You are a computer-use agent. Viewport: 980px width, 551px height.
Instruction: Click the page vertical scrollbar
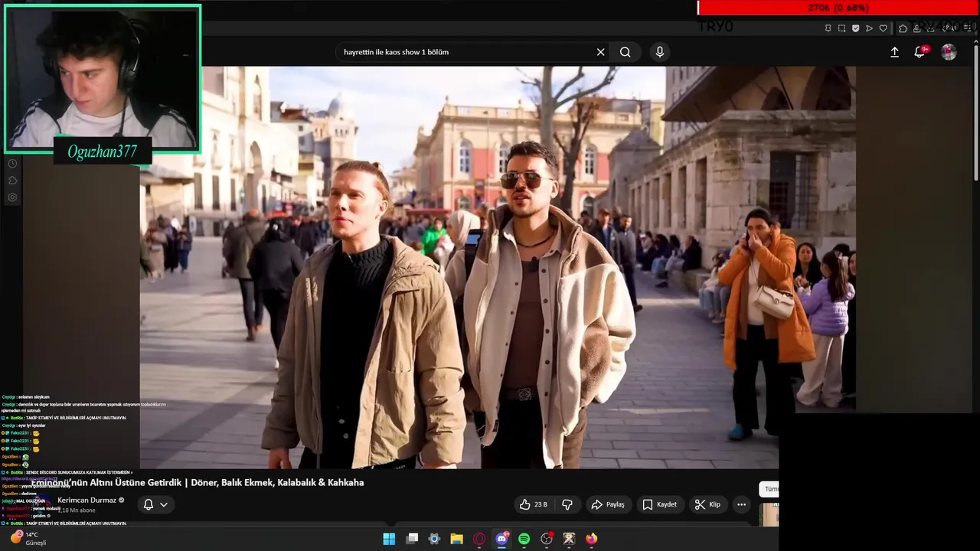point(975,115)
